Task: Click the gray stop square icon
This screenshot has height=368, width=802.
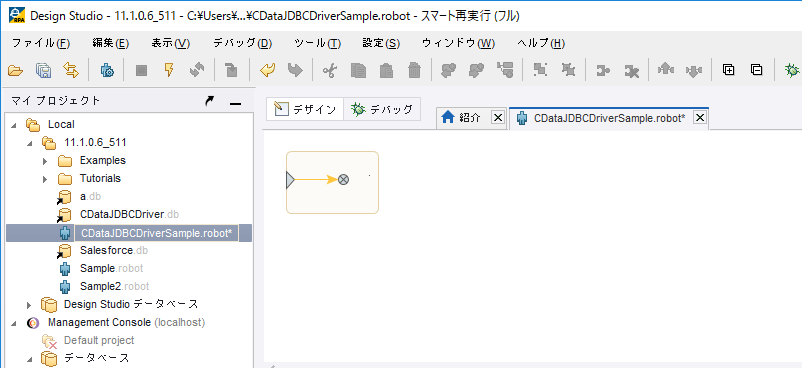Action: click(142, 71)
